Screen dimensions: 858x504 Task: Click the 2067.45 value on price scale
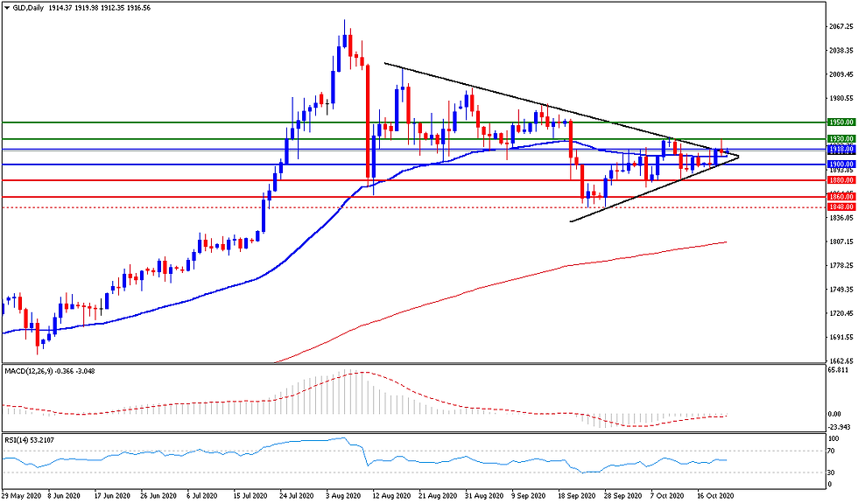840,27
